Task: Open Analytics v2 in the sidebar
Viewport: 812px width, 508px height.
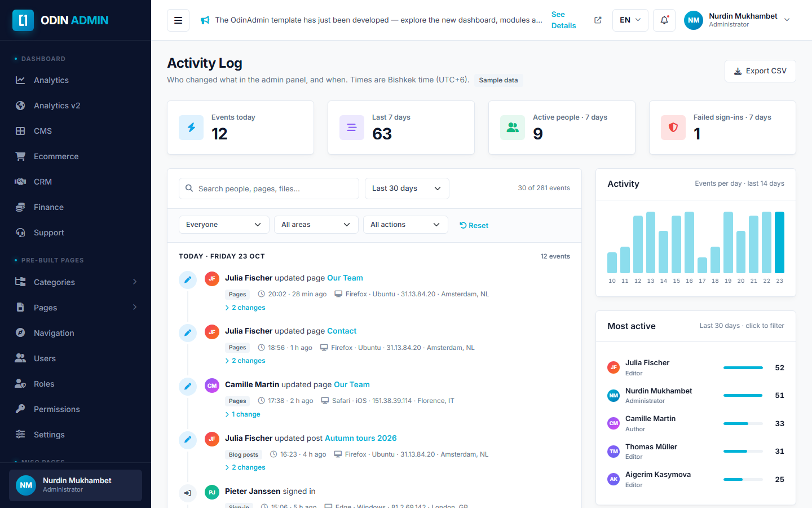Action: 76,106
